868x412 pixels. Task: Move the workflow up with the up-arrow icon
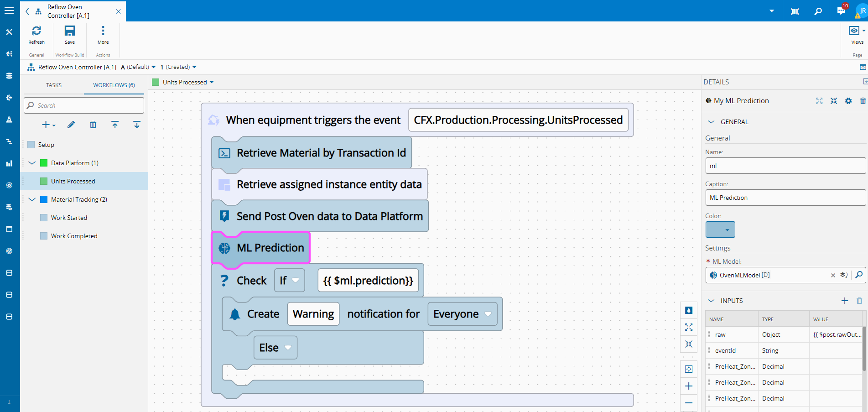coord(115,125)
